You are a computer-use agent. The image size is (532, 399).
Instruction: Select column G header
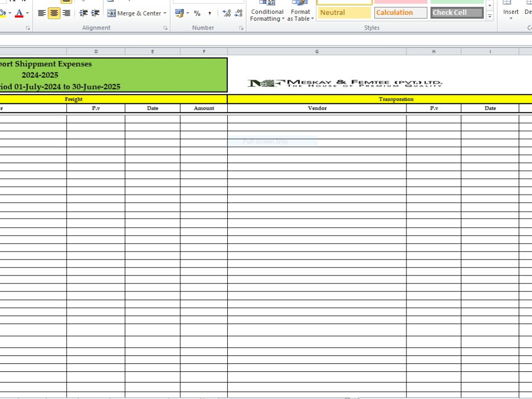(317, 52)
